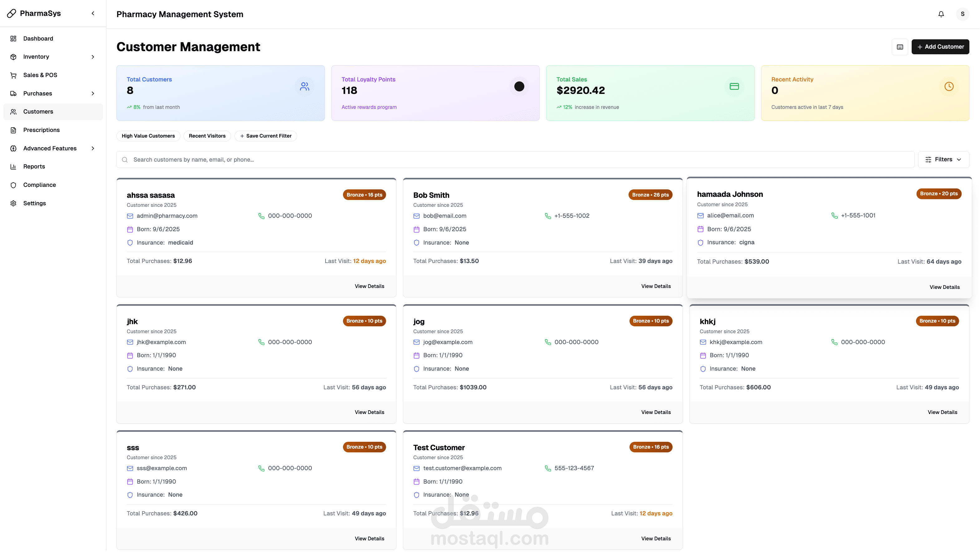This screenshot has height=560, width=980.
Task: Open the Filters dropdown
Action: 943,160
